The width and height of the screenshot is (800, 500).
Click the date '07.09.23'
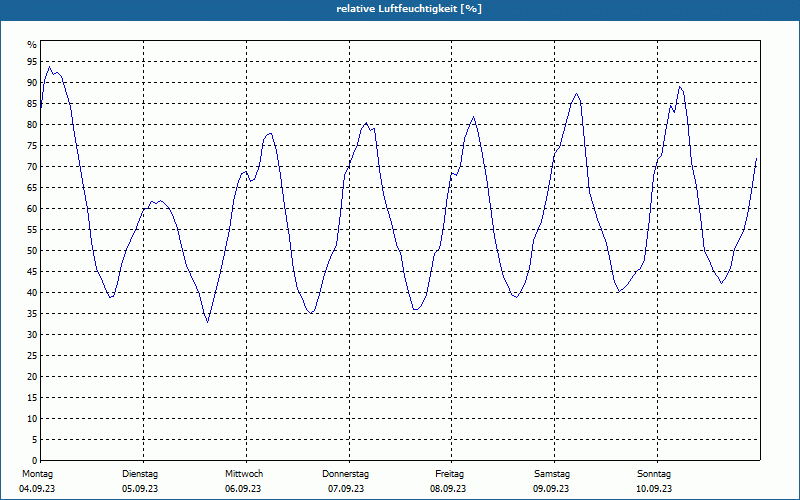[x=346, y=489]
